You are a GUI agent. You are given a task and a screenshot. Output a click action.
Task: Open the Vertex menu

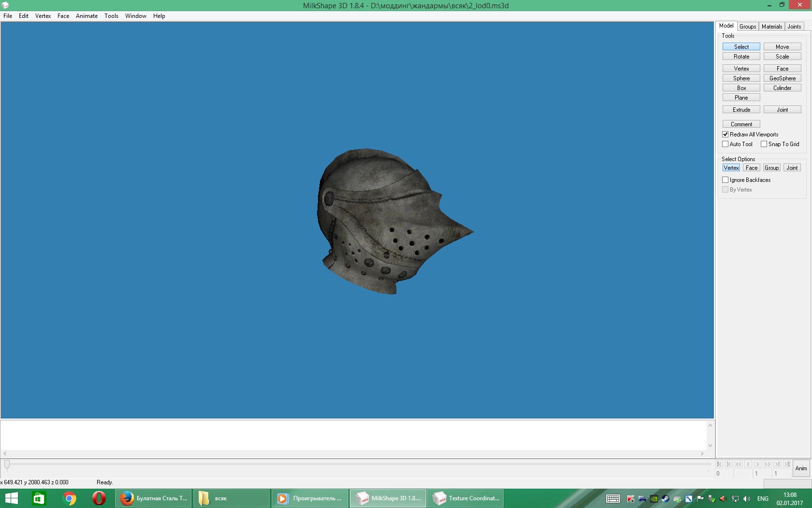pyautogui.click(x=43, y=16)
